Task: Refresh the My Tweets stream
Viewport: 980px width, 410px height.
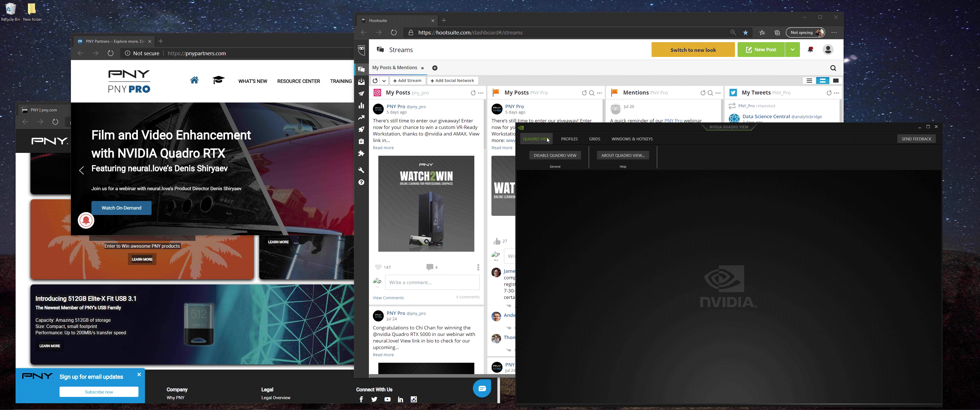Action: tap(829, 93)
